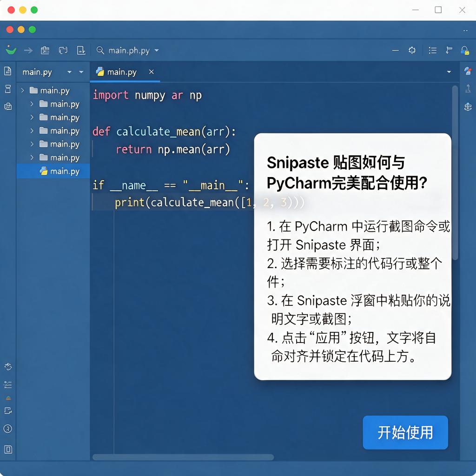Close the main.py editor tab
This screenshot has width=476, height=476.
(x=151, y=72)
